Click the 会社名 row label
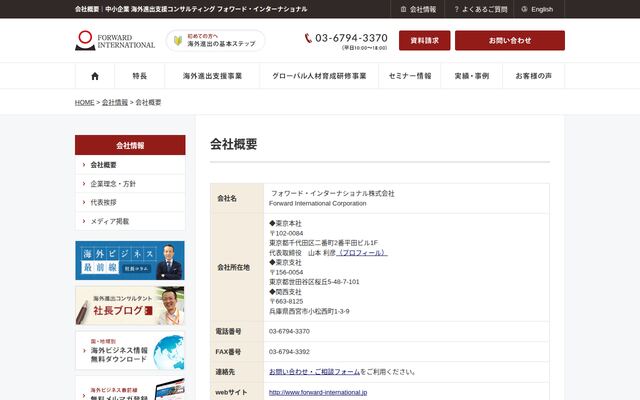 pyautogui.click(x=227, y=198)
